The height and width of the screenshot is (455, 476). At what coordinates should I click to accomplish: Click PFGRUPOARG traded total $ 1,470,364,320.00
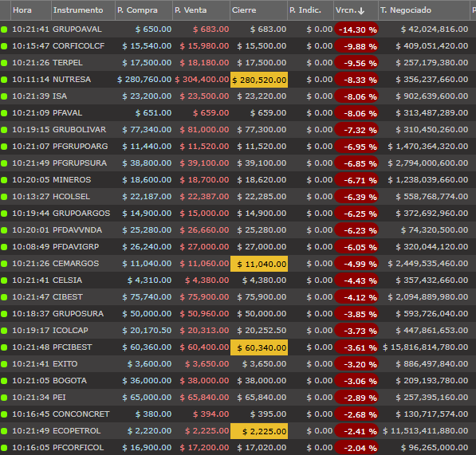tap(427, 147)
